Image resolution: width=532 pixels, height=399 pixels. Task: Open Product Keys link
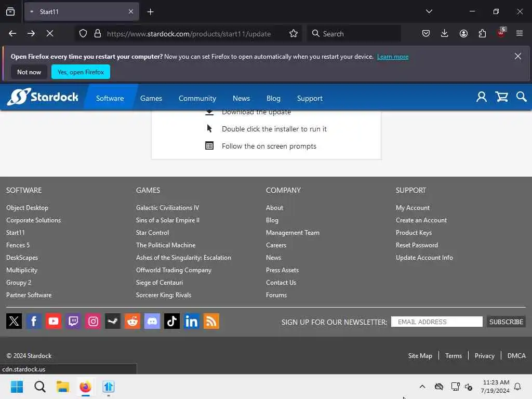[414, 233]
